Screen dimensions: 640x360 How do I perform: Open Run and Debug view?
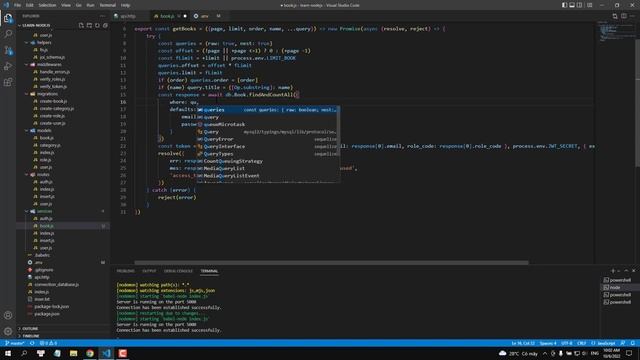coord(8,66)
